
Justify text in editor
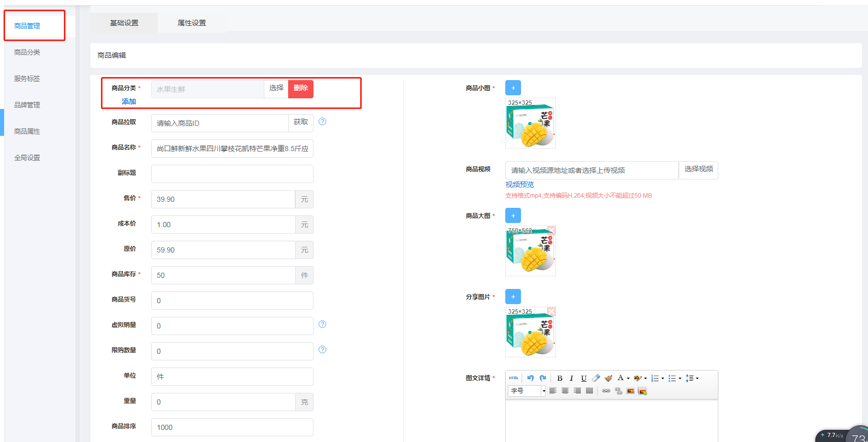589,391
